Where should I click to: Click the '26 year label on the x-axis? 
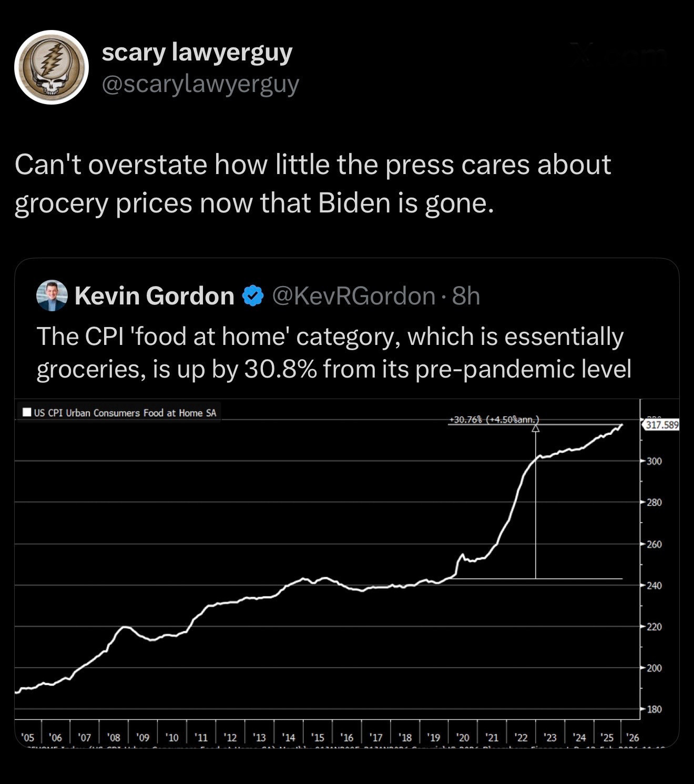[x=633, y=738]
